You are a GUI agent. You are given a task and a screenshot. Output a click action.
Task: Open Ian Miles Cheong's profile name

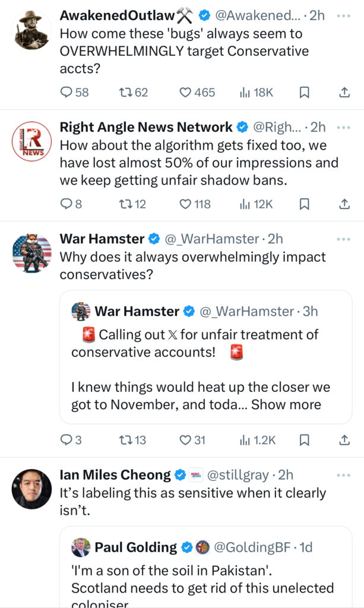pos(115,474)
